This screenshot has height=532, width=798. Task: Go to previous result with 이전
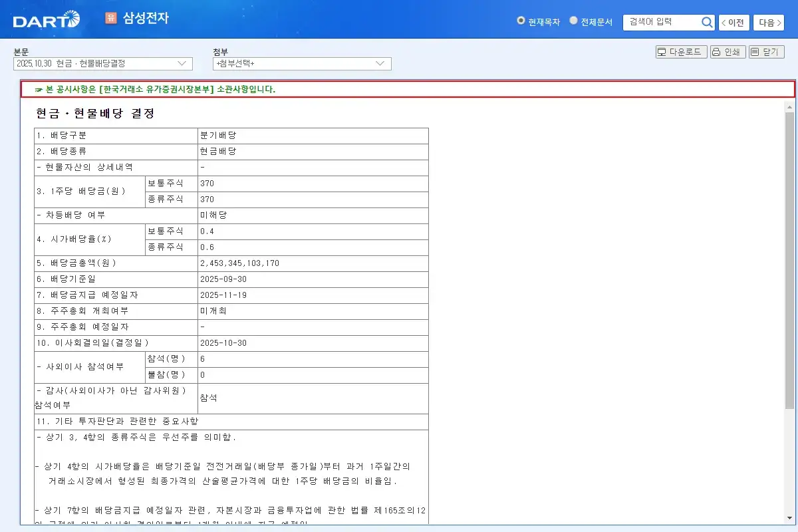734,23
